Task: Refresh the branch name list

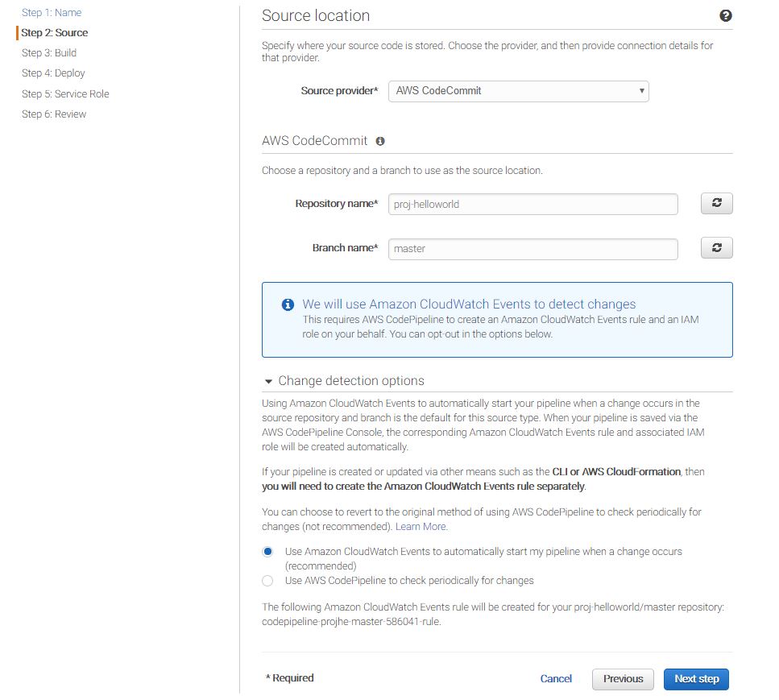Action: click(716, 248)
